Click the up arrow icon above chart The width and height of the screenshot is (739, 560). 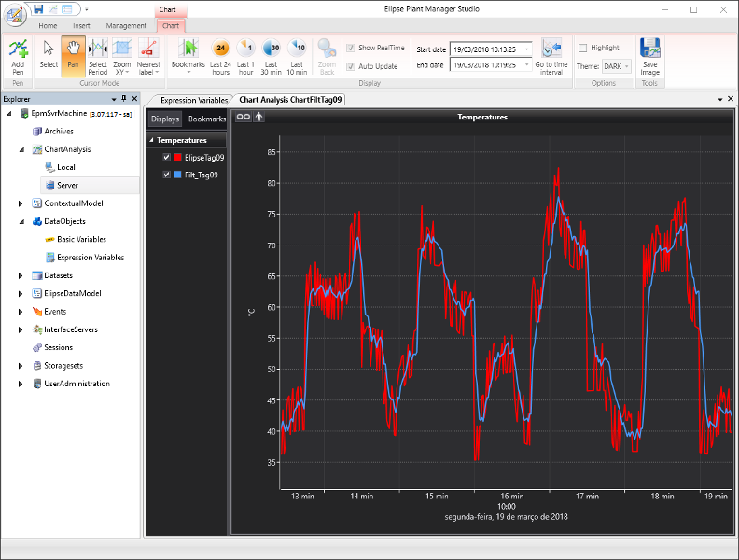[258, 117]
